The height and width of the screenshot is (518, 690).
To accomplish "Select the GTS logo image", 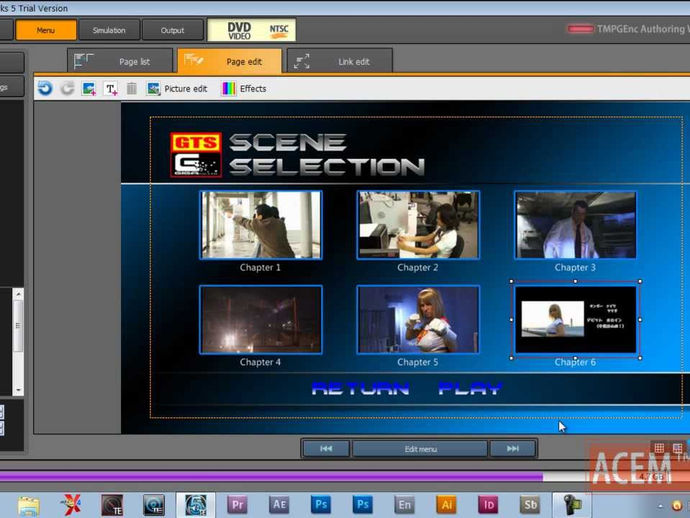I will coord(196,155).
